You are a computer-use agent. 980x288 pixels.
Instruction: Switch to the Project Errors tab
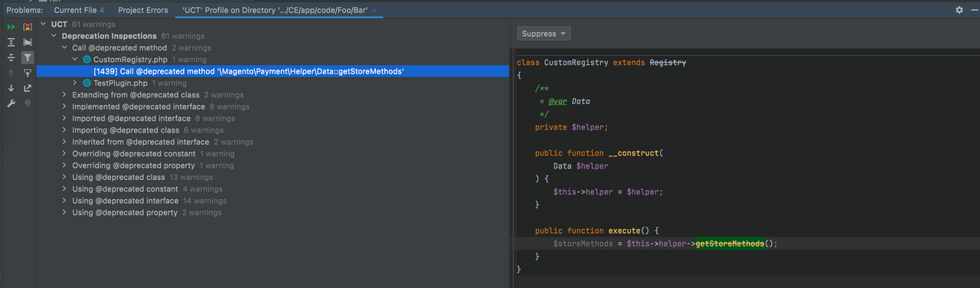click(x=142, y=10)
